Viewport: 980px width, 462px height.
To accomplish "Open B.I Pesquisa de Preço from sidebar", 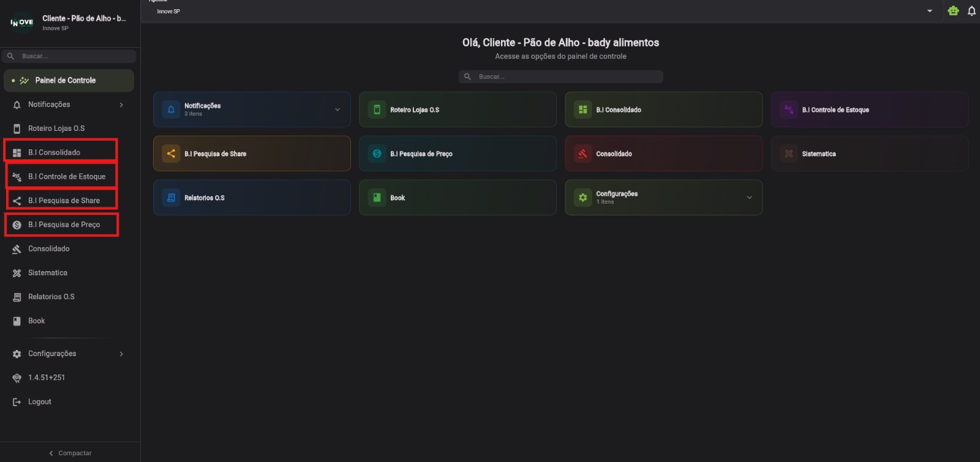I will [x=64, y=225].
